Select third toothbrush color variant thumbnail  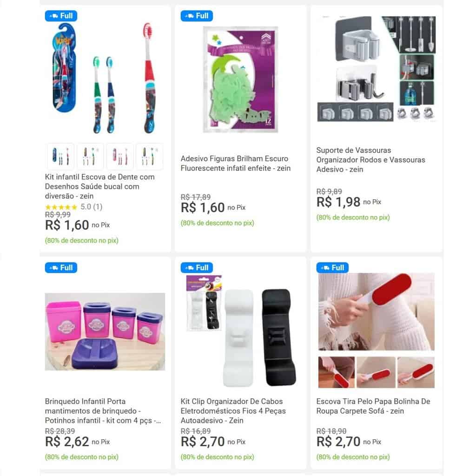point(120,156)
